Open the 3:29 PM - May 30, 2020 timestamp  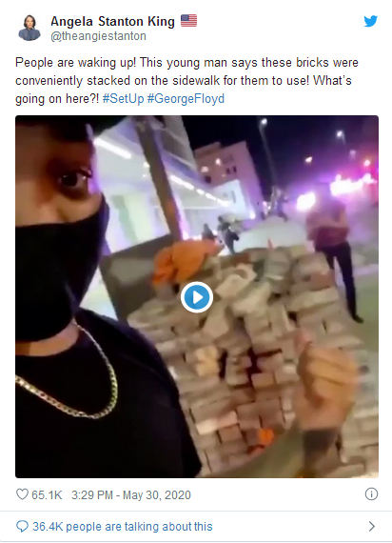(x=131, y=494)
